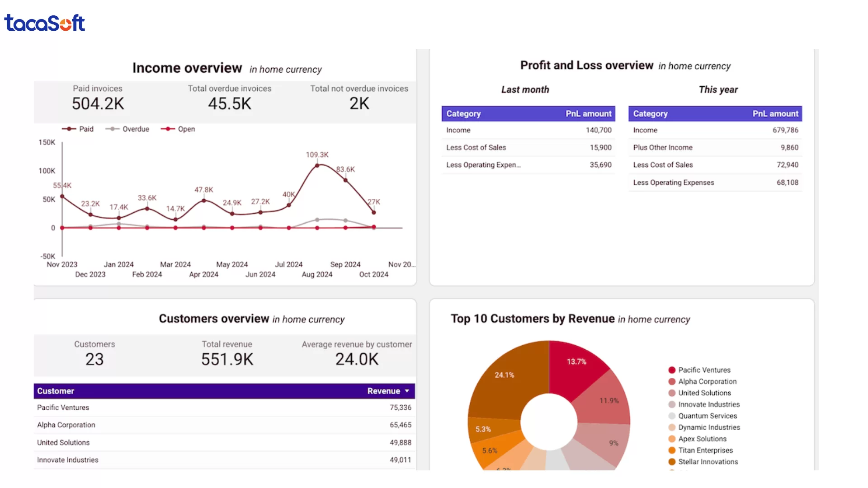The image size is (868, 488).
Task: Select Pacific Ventures legend dot
Action: pyautogui.click(x=672, y=370)
